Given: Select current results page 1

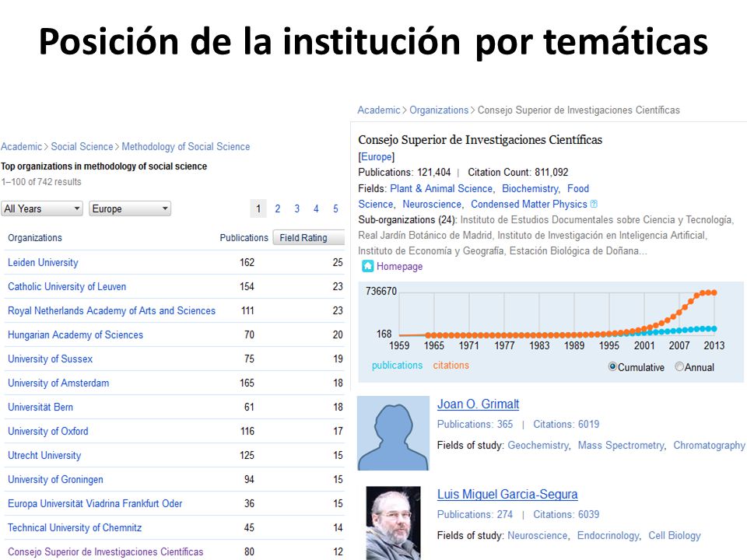Looking at the screenshot, I should click(258, 208).
